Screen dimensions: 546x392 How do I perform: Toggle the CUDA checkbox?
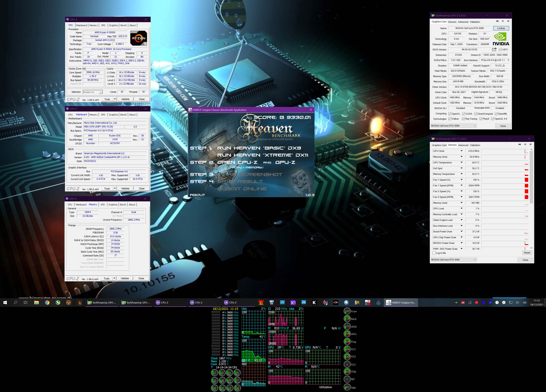[x=463, y=114]
